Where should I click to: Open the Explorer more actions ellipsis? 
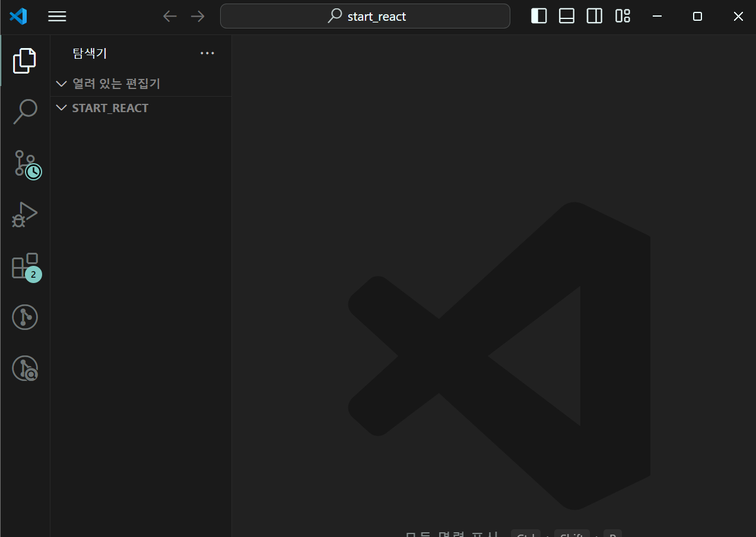207,53
